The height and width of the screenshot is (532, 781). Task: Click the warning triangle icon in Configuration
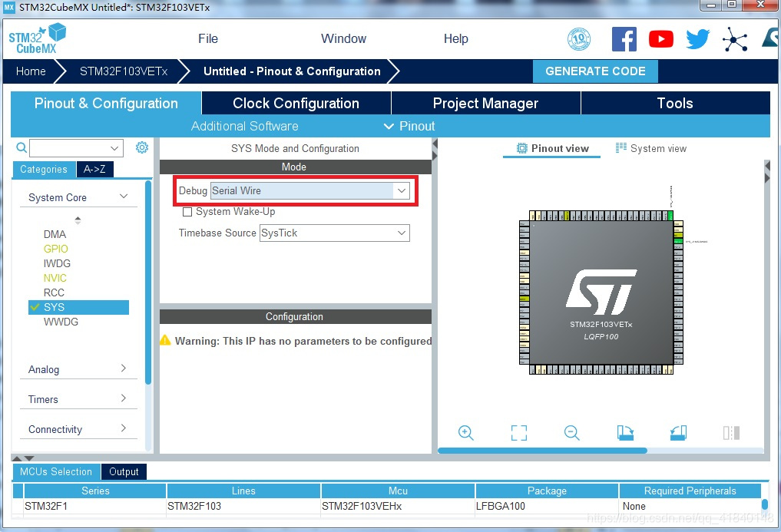(x=165, y=340)
